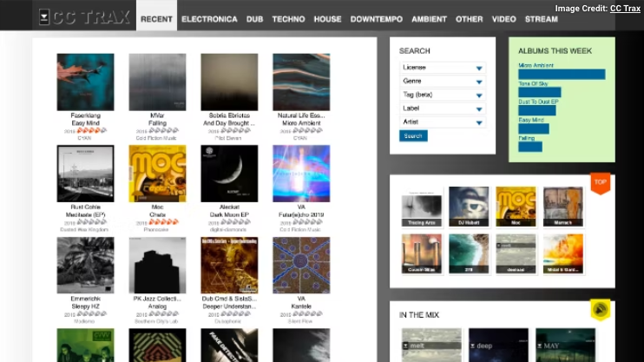The width and height of the screenshot is (644, 362).
Task: Open the DJ Habett top thumbnail
Action: point(469,207)
